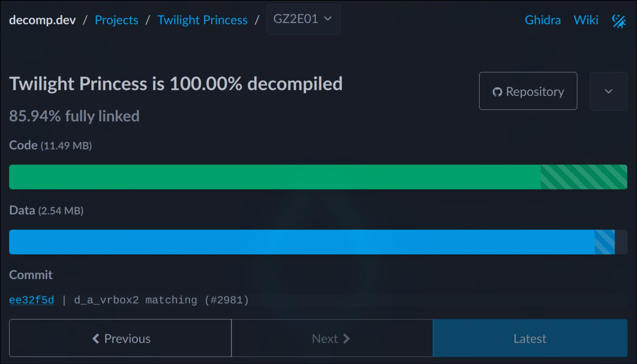The image size is (637, 364).
Task: Click the striped green Code bar section
Action: (584, 177)
